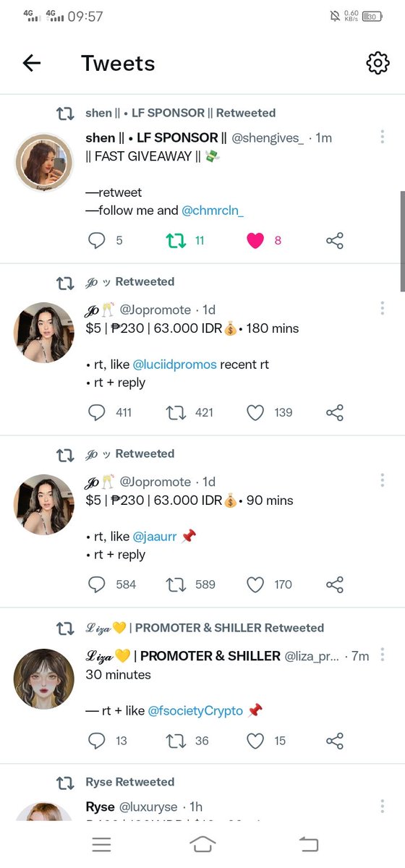405x868 pixels.
Task: Retweet Jopromote's 180 mins tweet
Action: (x=176, y=412)
